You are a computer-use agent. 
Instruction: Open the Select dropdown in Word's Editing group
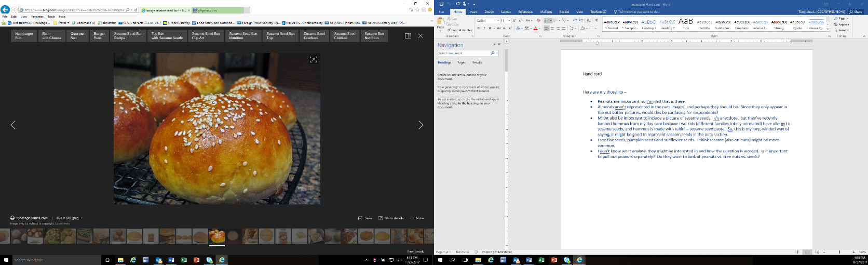coord(842,30)
